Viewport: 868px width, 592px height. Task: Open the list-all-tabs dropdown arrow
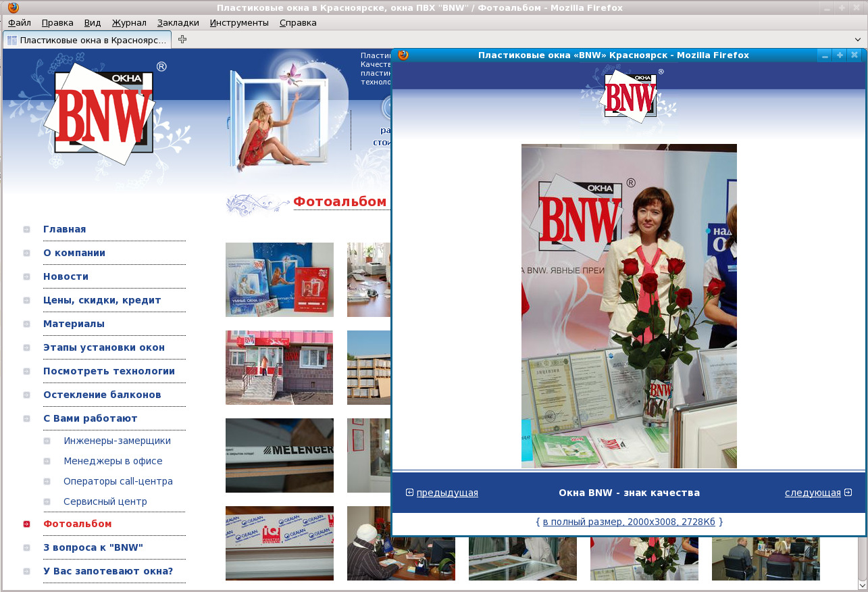coord(858,39)
